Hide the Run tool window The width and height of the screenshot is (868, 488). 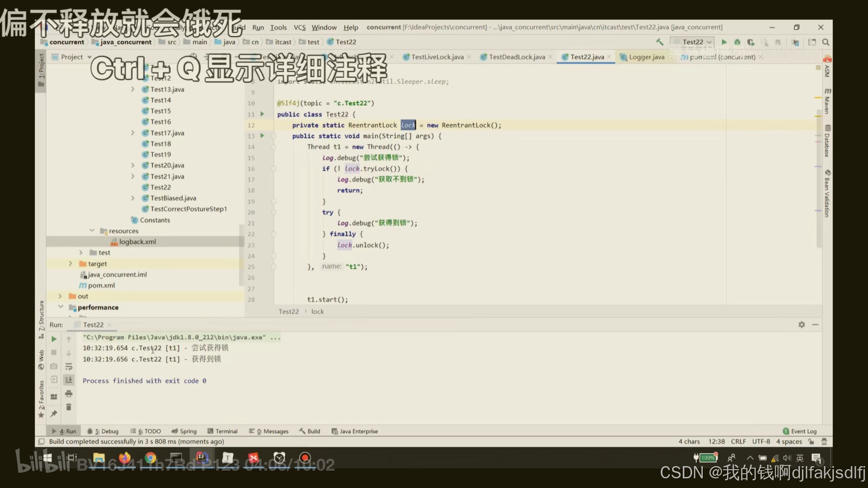815,324
